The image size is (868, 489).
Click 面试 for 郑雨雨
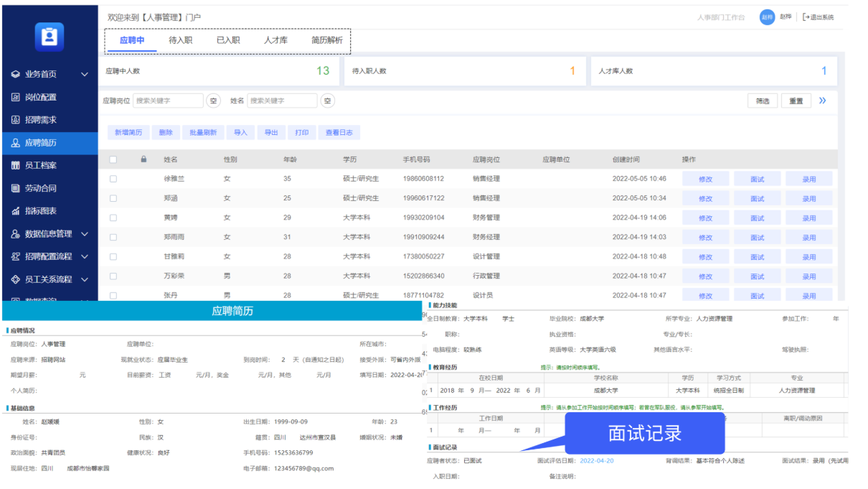click(x=758, y=238)
